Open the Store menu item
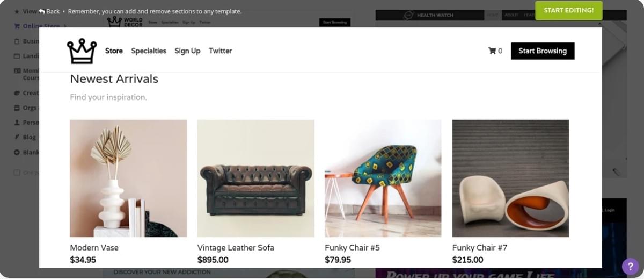The image size is (644, 279). (114, 51)
